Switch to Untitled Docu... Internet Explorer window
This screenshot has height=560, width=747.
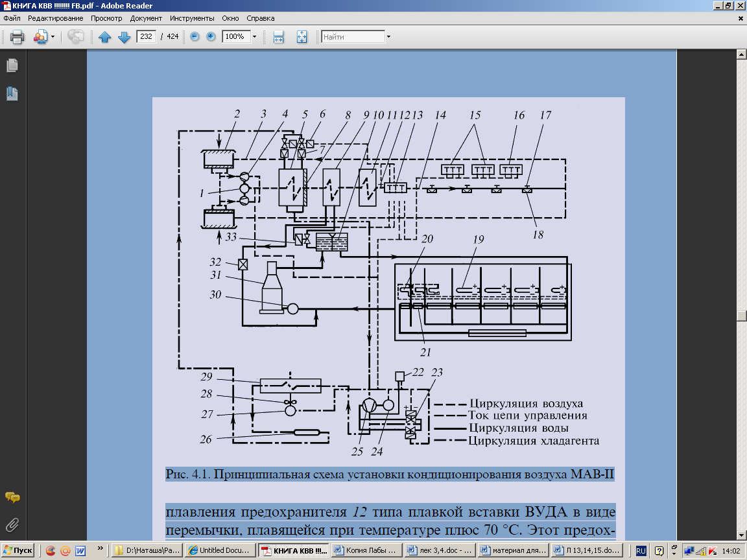[220, 550]
